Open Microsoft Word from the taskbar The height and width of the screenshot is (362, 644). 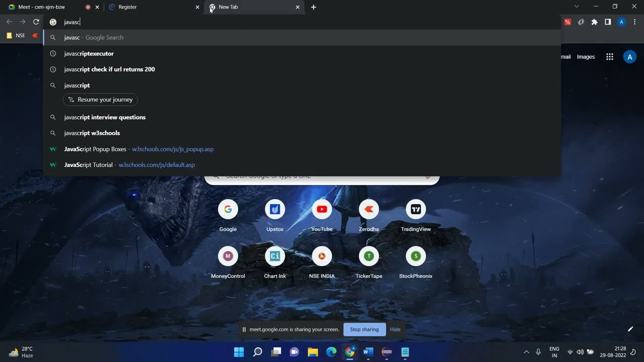click(368, 352)
